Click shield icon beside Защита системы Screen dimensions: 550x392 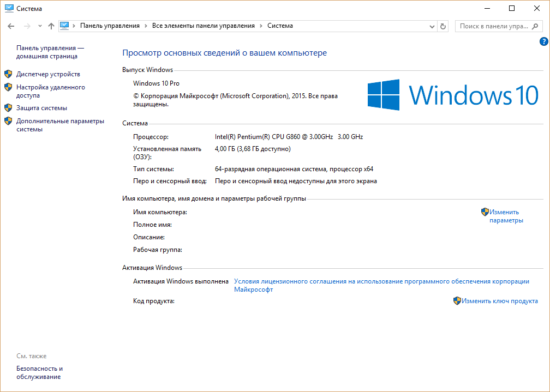pyautogui.click(x=8, y=107)
